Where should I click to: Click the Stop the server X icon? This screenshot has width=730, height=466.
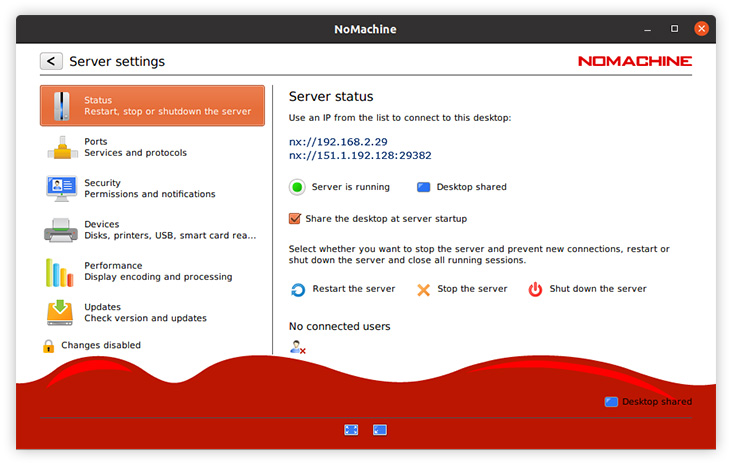click(x=423, y=290)
